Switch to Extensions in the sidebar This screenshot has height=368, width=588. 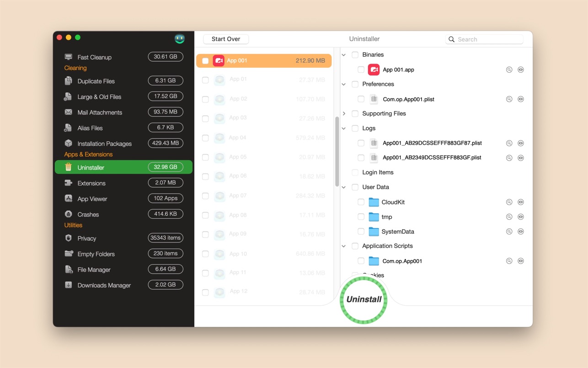91,183
